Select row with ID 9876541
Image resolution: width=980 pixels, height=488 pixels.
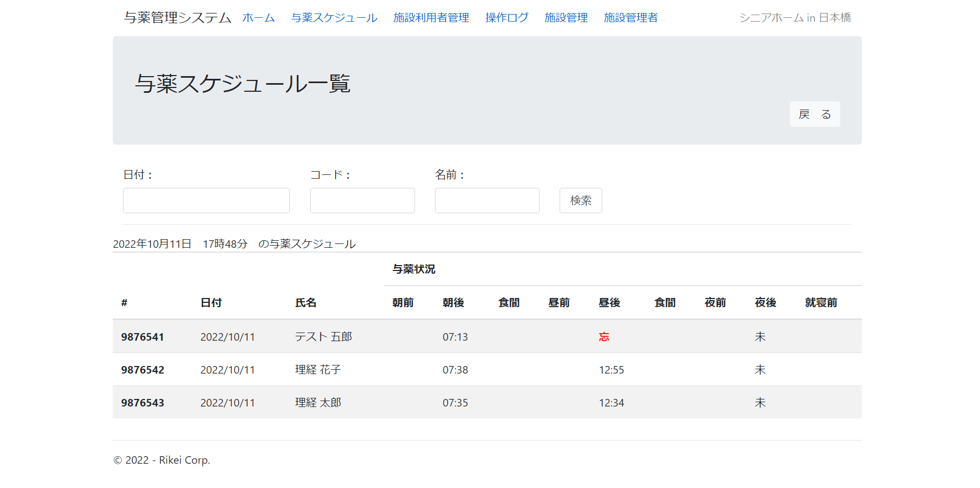point(142,337)
